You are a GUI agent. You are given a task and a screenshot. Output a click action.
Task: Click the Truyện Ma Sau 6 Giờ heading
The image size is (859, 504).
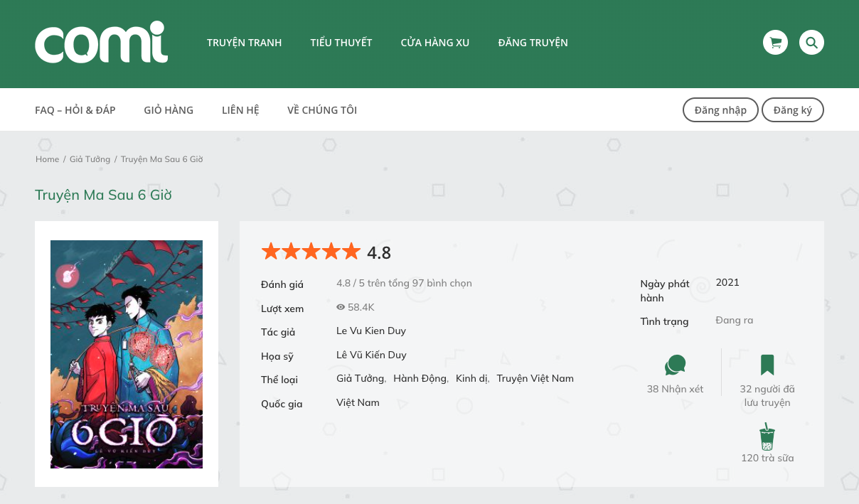pos(103,195)
